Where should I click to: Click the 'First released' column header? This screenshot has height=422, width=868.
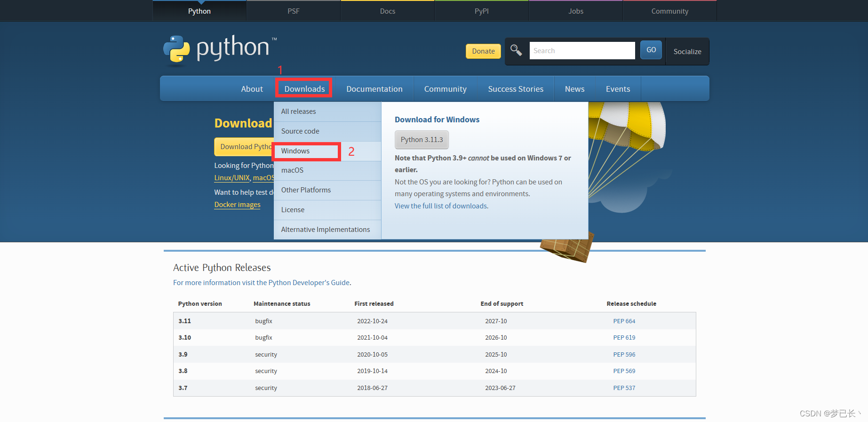click(374, 304)
